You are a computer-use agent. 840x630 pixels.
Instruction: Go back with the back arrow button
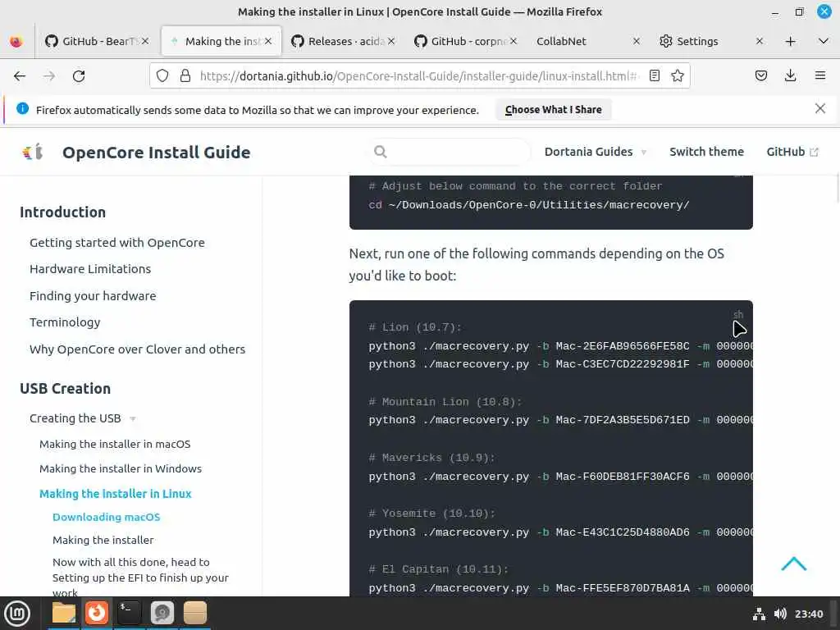click(20, 76)
